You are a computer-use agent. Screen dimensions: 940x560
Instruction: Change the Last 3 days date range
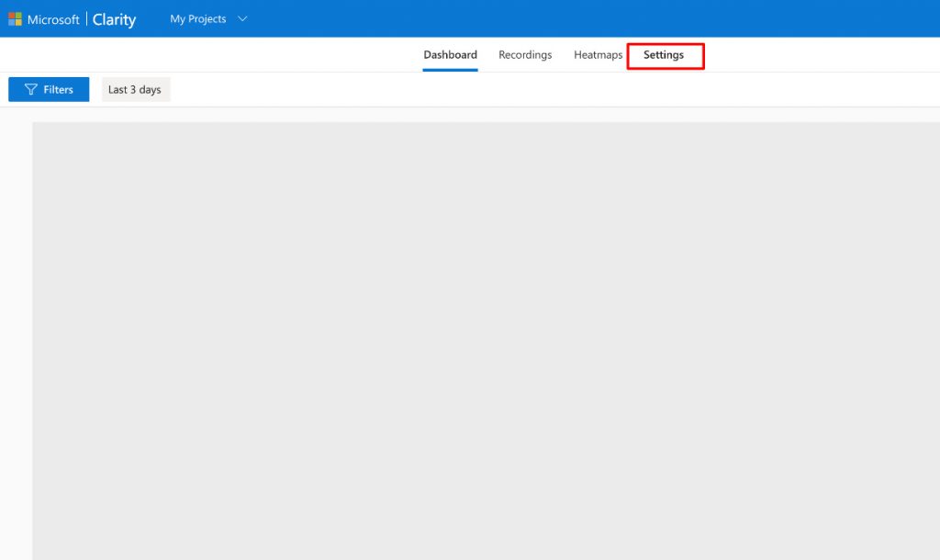[x=136, y=89]
